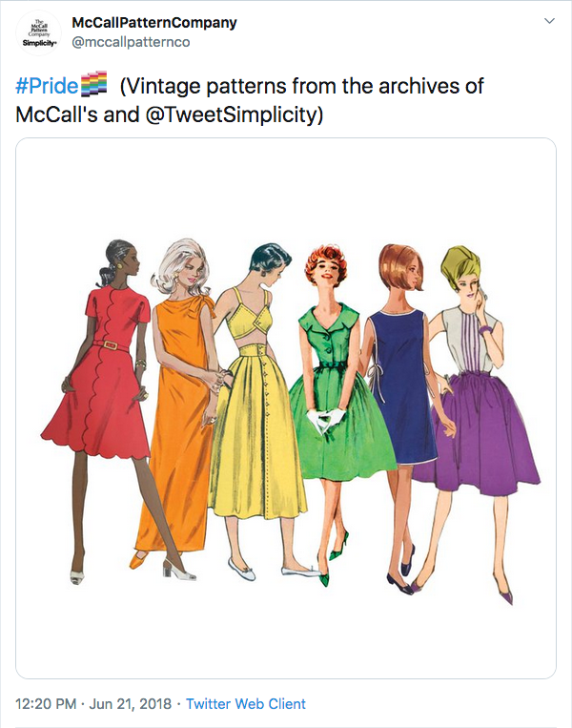Click the white gloves on the green-dress figure
The image size is (572, 728).
(x=328, y=418)
